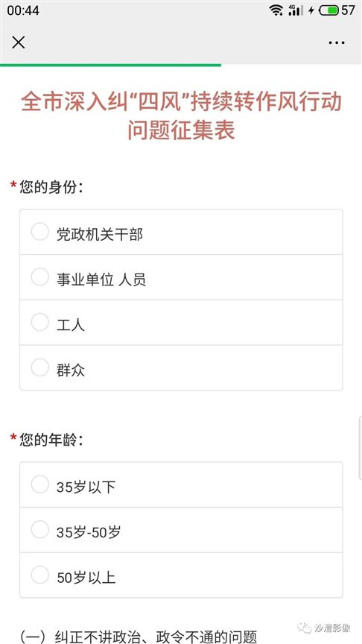Select age option 35岁-50岁
This screenshot has height=644, width=362.
[181, 530]
